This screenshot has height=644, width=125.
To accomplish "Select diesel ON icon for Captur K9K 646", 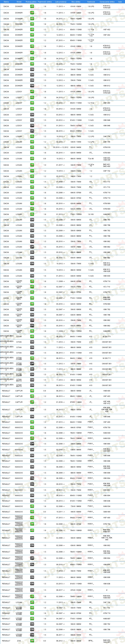I will pos(32,417).
